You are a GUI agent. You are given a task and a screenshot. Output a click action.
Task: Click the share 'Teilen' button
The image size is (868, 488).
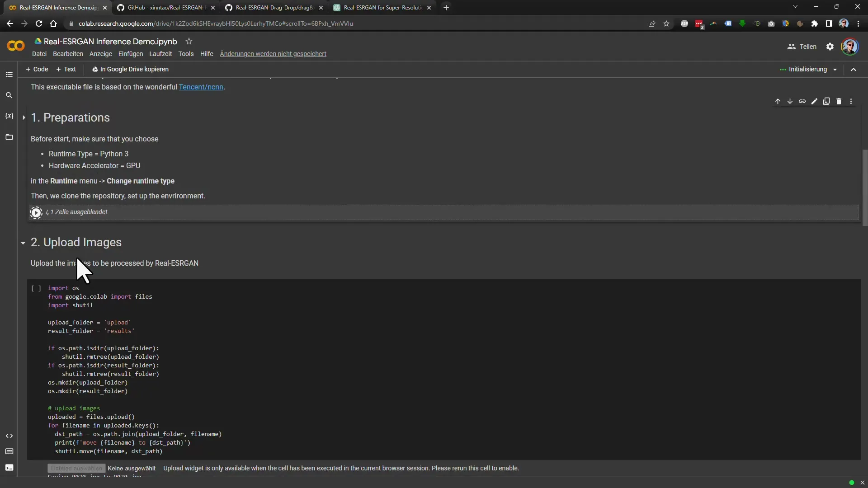(802, 47)
